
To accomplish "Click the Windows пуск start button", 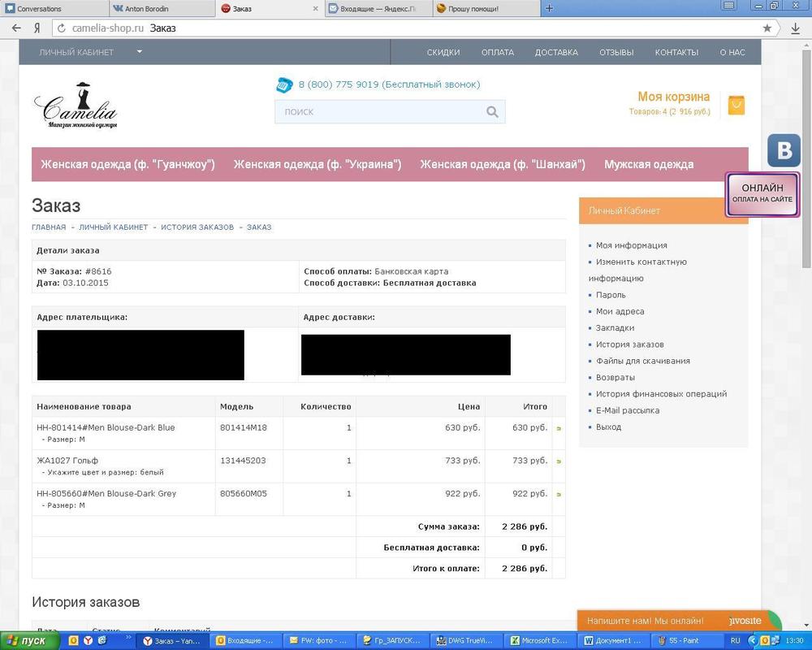I will [x=30, y=641].
